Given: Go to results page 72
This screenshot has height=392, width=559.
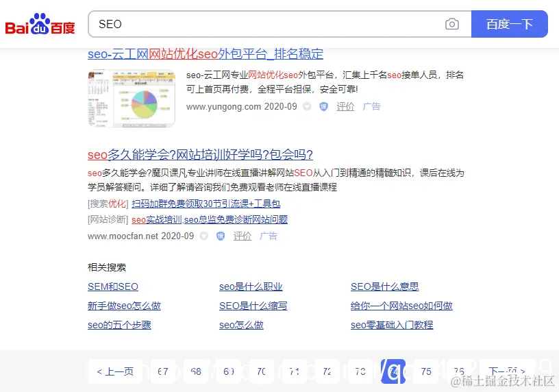Looking at the screenshot, I should [x=327, y=371].
